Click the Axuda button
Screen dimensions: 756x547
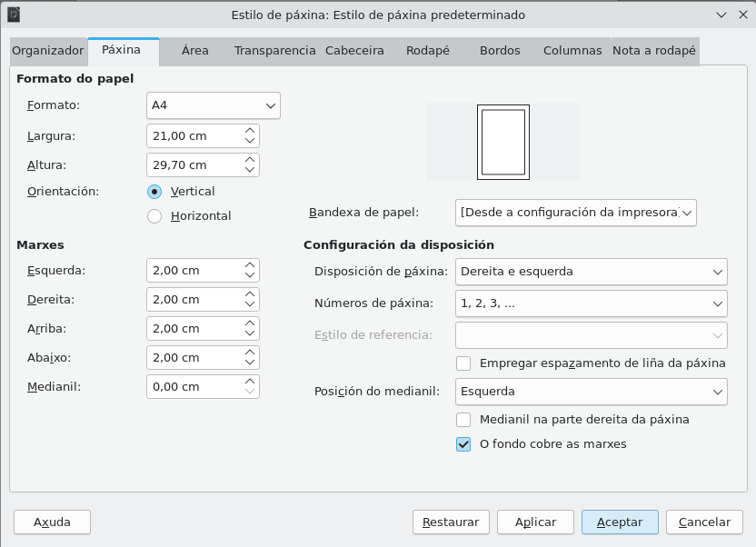(x=52, y=522)
